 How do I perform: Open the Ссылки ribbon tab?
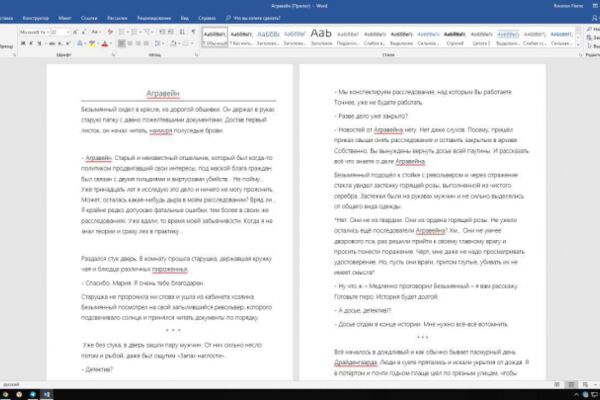[x=89, y=18]
